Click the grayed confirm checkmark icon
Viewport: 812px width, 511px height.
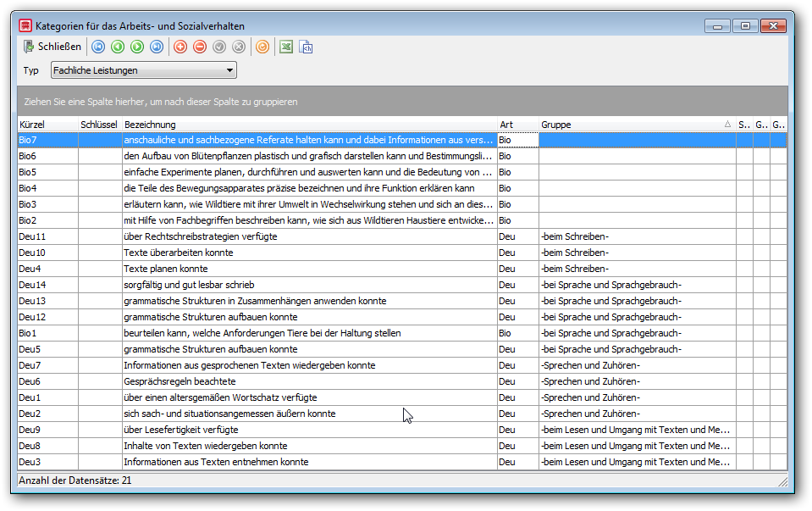219,47
